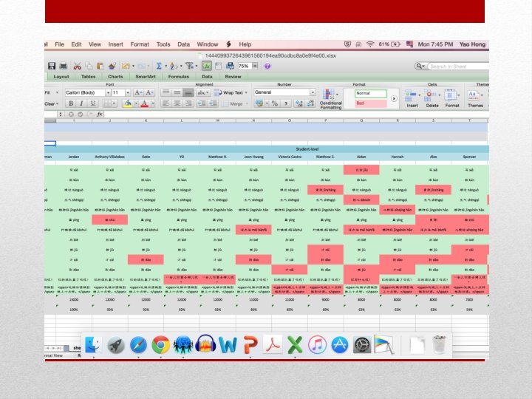
Task: Switch to the Charts ribbon tab
Action: [x=115, y=77]
